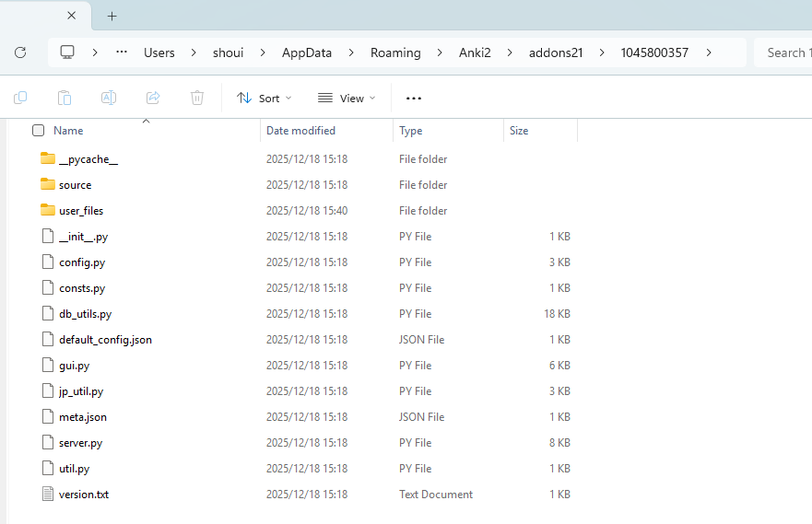Expand chevron after Anki2 in breadcrumb
This screenshot has height=524, width=812.
[x=510, y=52]
